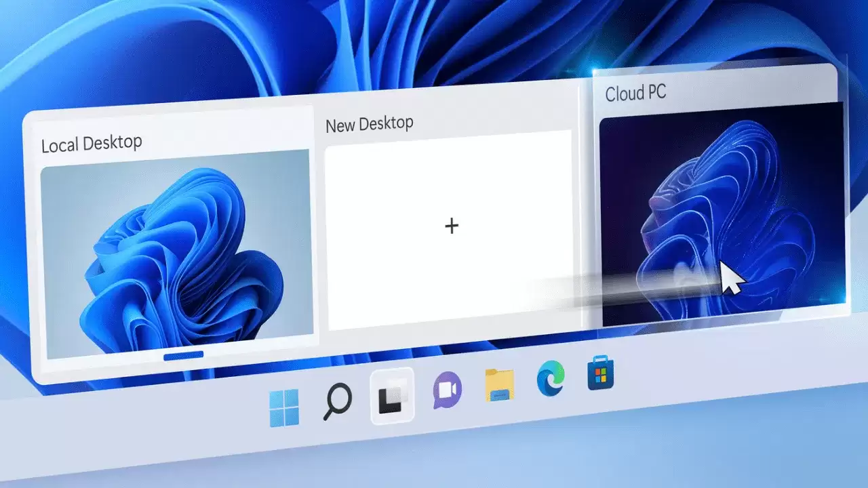Click the indicator bar under Local Desktop

pyautogui.click(x=184, y=354)
